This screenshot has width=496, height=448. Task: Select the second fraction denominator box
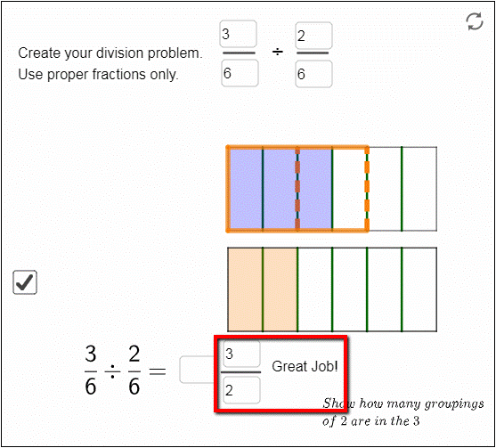pos(313,74)
